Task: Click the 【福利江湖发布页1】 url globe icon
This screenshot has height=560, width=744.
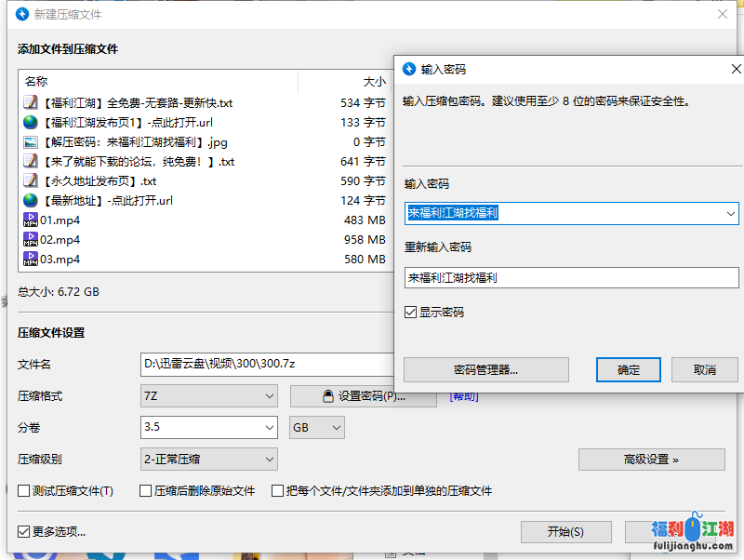Action: click(31, 123)
